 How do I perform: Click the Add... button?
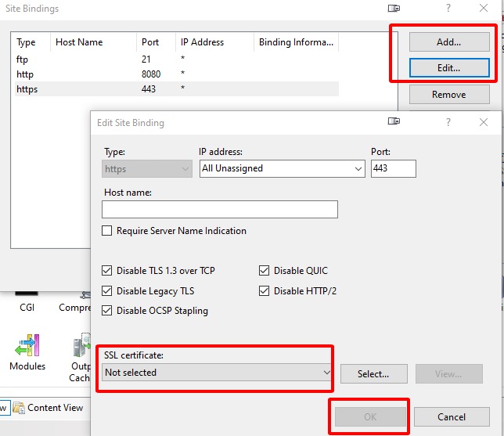tap(449, 41)
